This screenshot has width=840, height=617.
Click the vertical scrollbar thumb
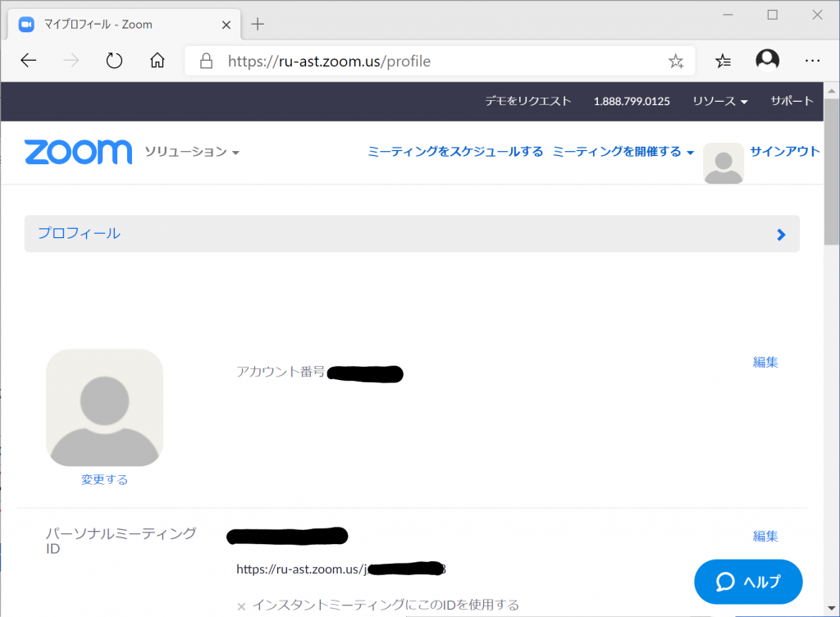click(x=832, y=171)
